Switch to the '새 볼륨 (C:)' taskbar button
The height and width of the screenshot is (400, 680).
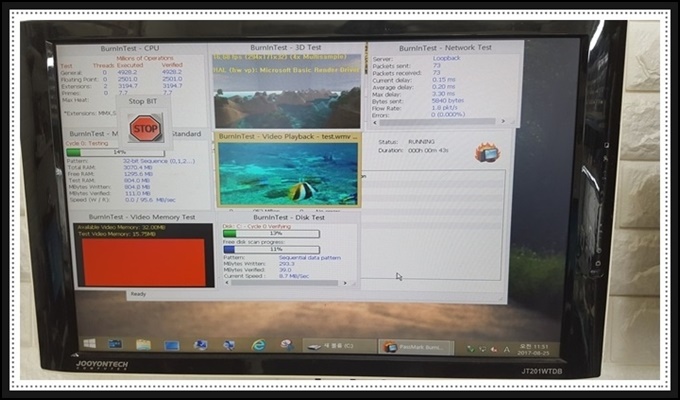(340, 346)
